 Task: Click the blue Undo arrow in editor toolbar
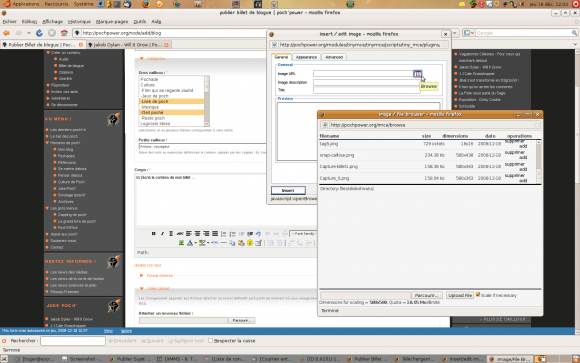[259, 233]
